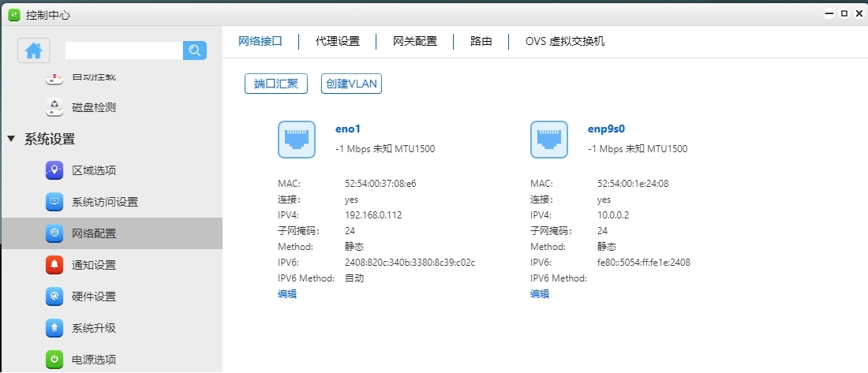Open the 网关配置 tab
Screen dimensions: 868x373
(415, 42)
